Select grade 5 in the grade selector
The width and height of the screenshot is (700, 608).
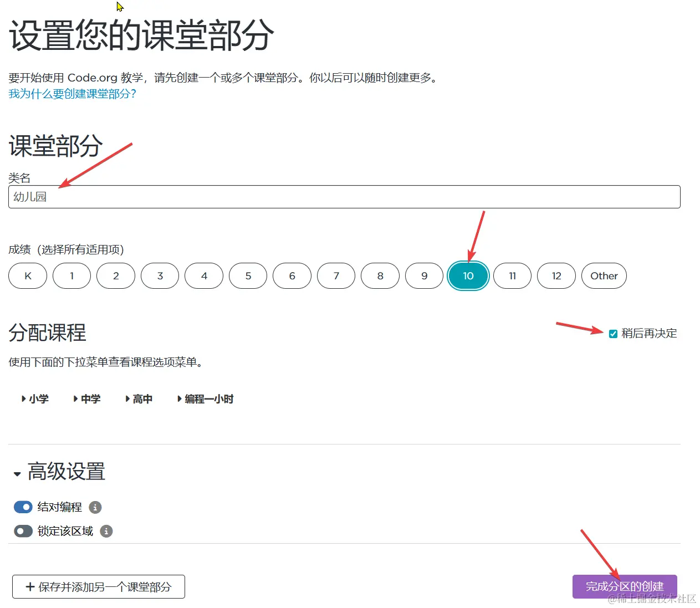tap(248, 275)
